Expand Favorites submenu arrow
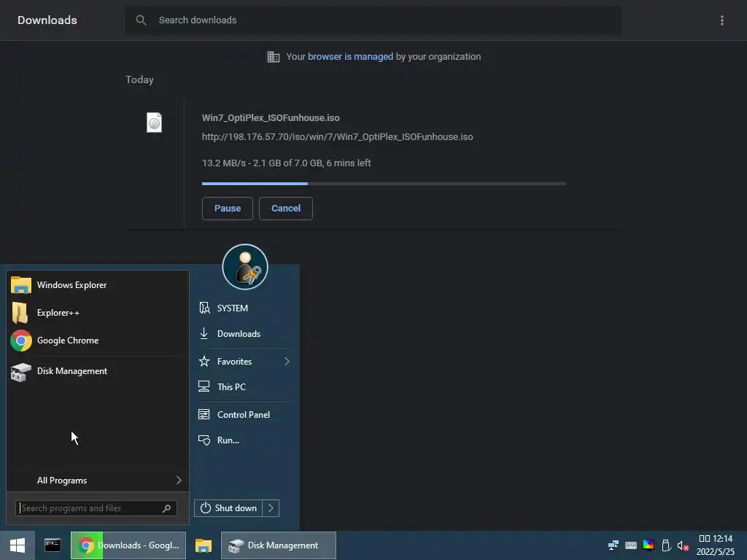 pyautogui.click(x=287, y=362)
